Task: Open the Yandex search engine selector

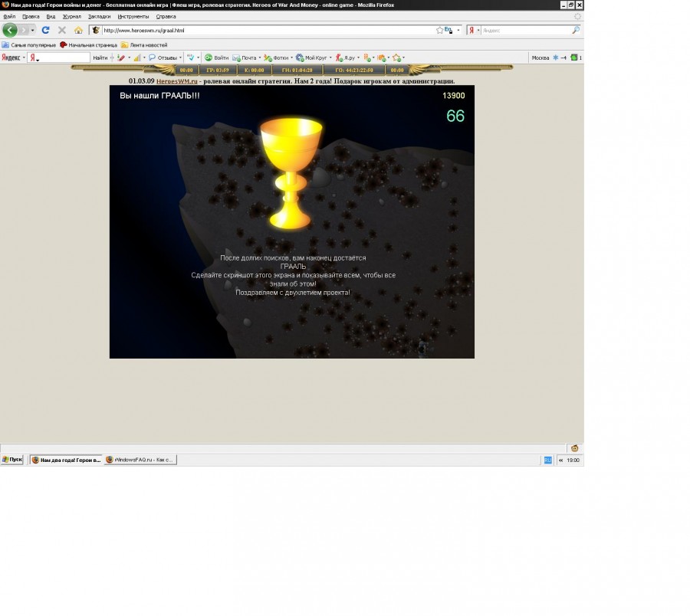Action: [473, 31]
